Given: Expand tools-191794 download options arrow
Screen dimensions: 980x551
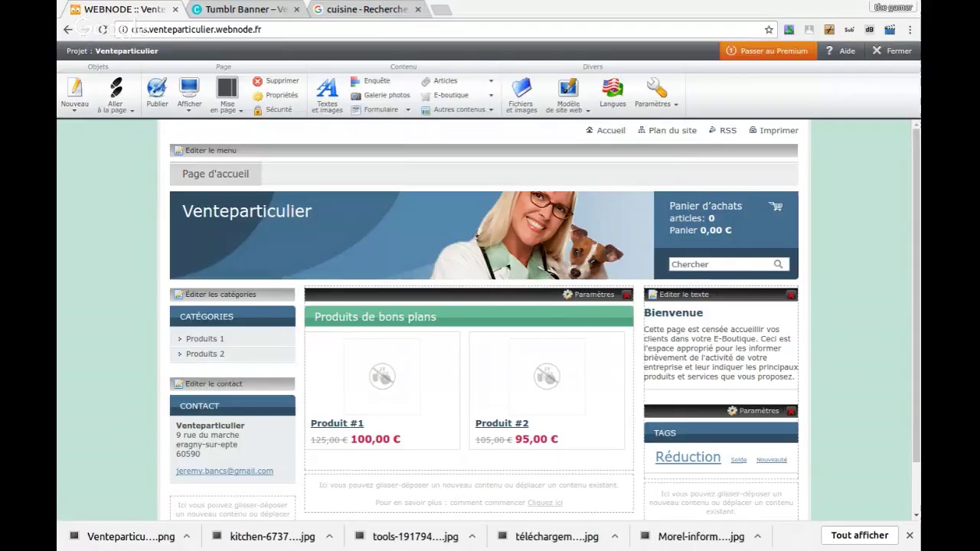Looking at the screenshot, I should (x=472, y=536).
